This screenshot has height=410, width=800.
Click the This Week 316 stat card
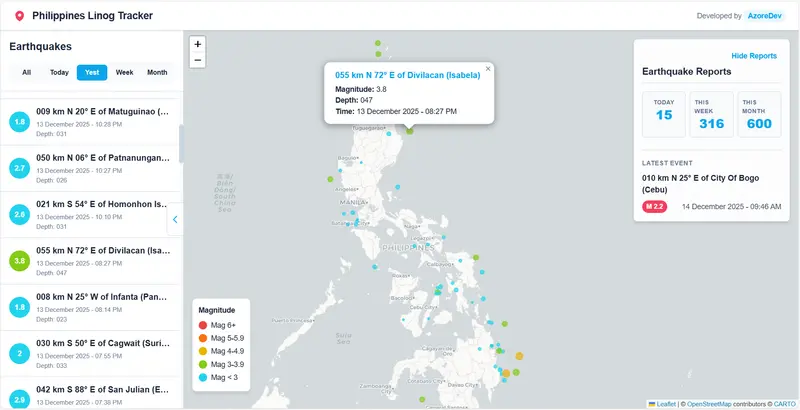point(711,114)
